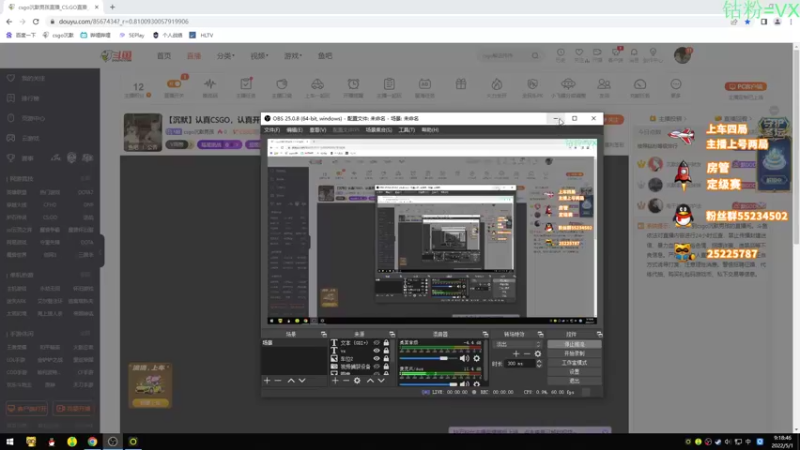Mute desktop audio speaker icon
The height and width of the screenshot is (450, 800).
tap(464, 359)
